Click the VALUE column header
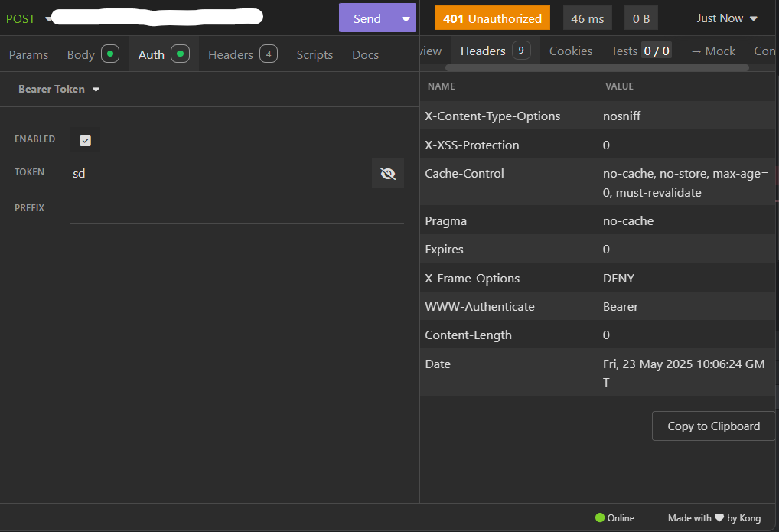 tap(619, 86)
